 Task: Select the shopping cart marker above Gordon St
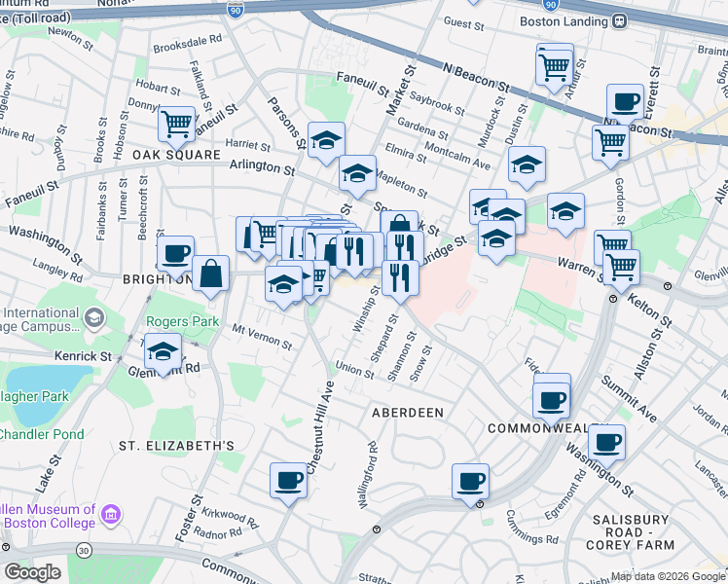(x=610, y=142)
